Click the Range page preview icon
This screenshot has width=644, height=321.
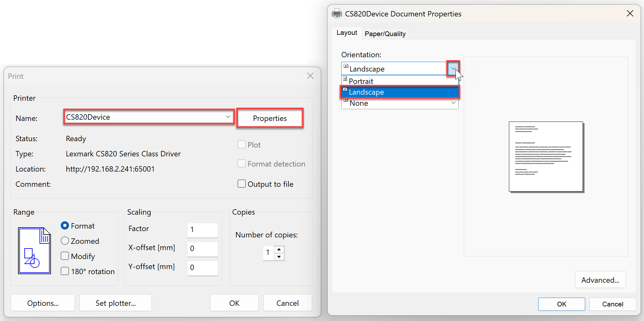[x=34, y=250]
